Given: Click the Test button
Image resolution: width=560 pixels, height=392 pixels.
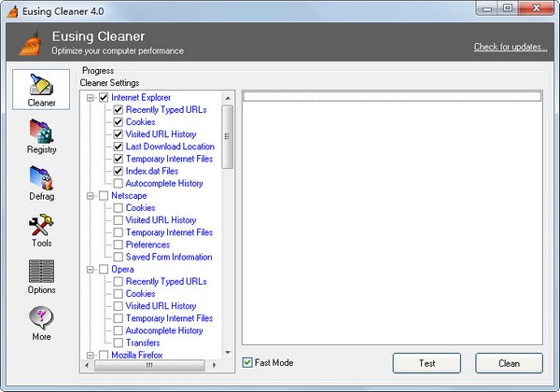Looking at the screenshot, I should (x=427, y=363).
